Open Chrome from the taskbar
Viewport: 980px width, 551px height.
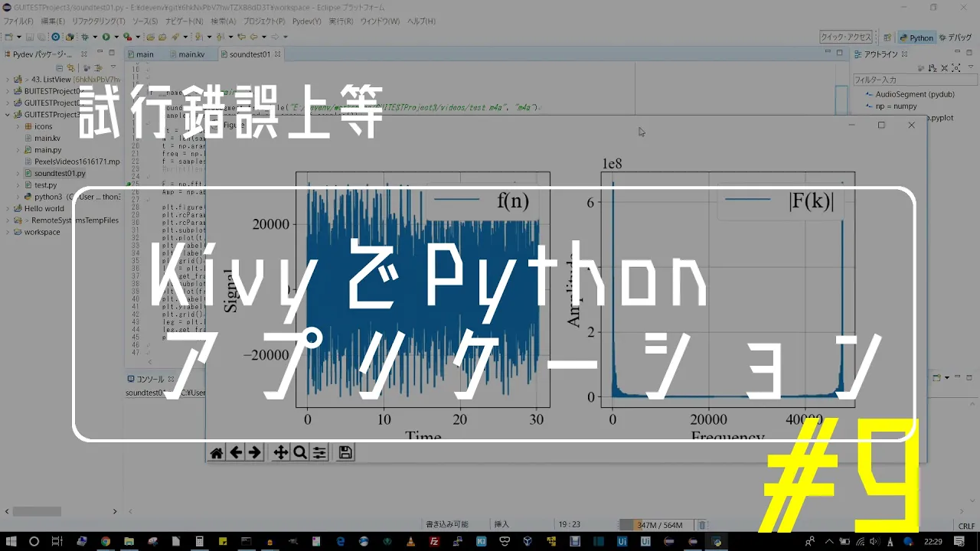(106, 541)
